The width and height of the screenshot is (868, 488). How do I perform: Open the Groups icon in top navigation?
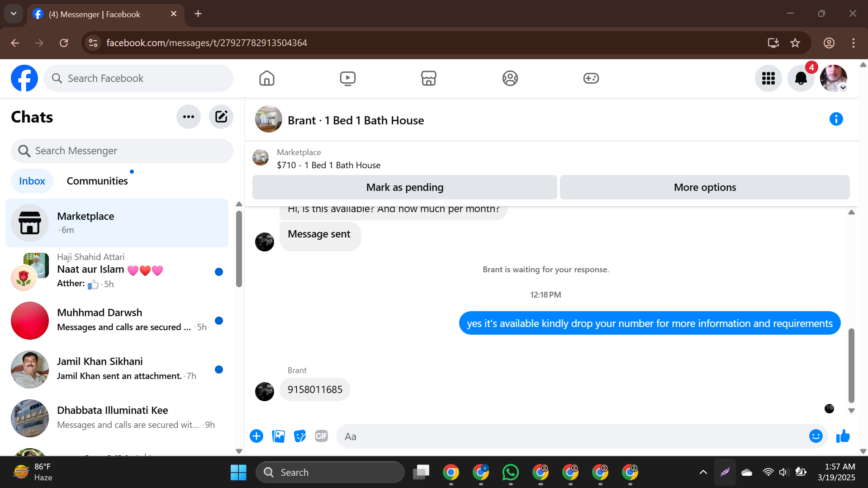pos(510,78)
